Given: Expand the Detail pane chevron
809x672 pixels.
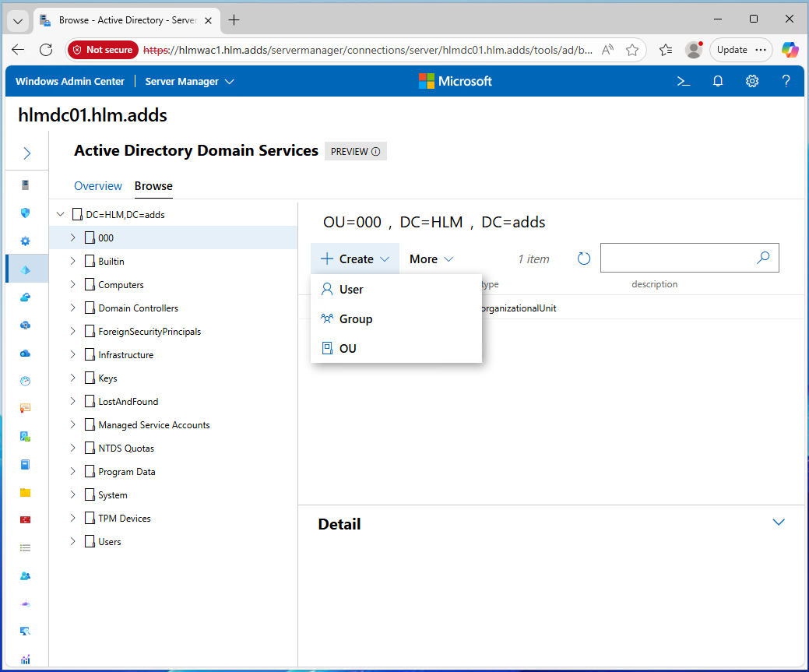Looking at the screenshot, I should point(778,522).
